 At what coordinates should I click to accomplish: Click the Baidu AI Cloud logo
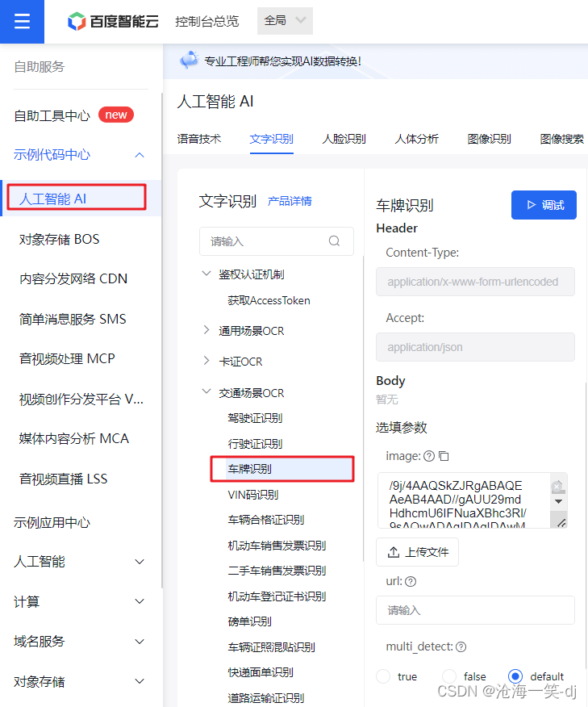113,21
